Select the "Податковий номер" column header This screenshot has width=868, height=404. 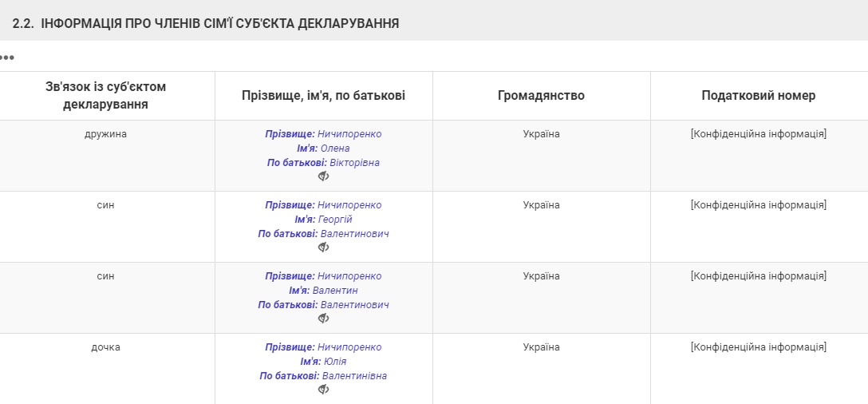coord(759,96)
